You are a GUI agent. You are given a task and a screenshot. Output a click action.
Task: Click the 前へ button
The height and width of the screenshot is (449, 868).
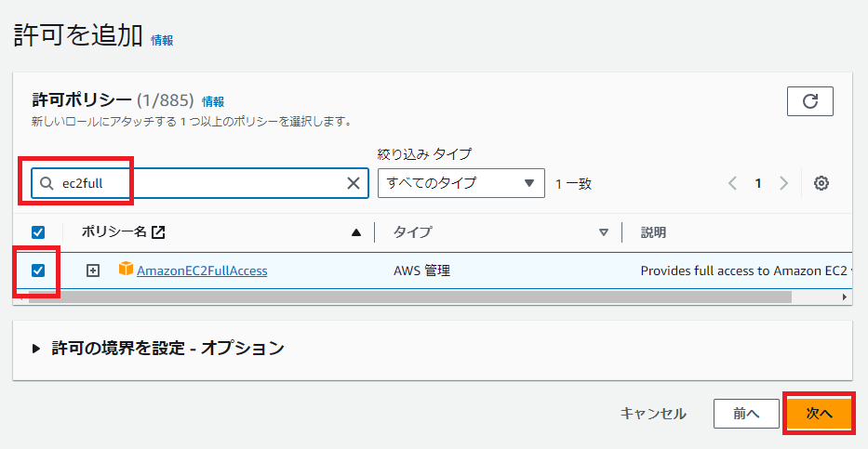[745, 413]
